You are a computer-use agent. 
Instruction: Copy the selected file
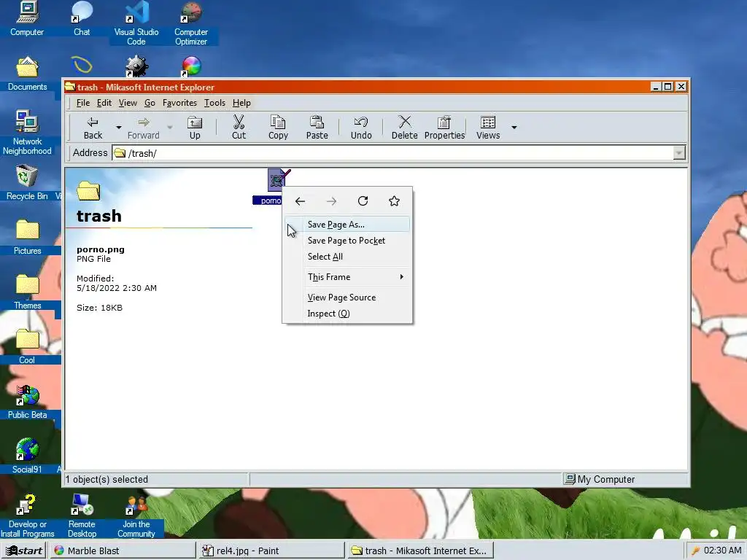click(x=278, y=128)
